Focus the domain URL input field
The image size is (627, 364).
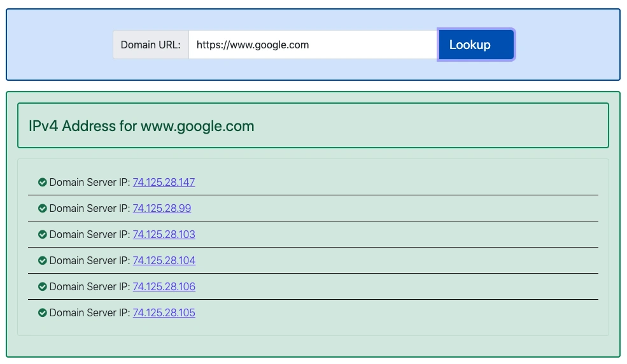pos(313,45)
